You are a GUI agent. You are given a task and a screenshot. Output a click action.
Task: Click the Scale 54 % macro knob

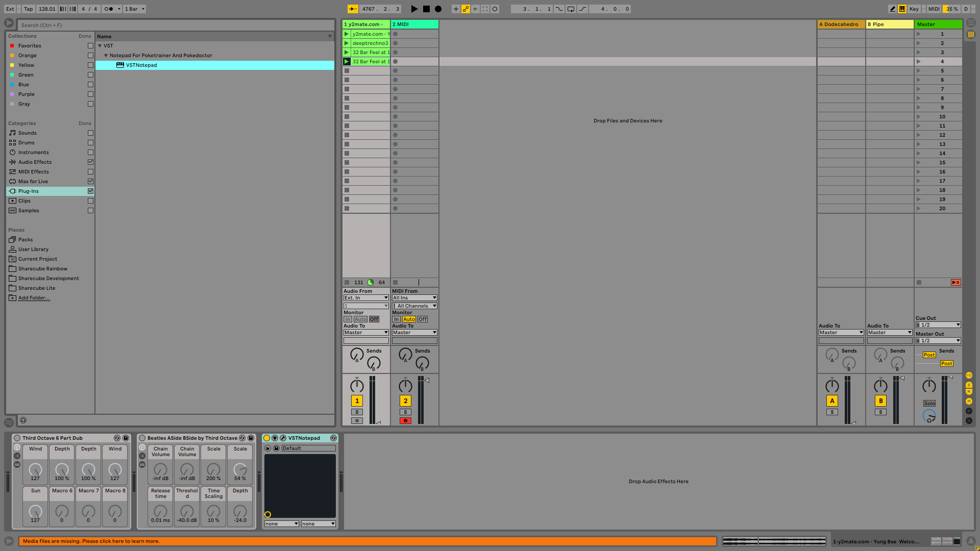click(240, 469)
